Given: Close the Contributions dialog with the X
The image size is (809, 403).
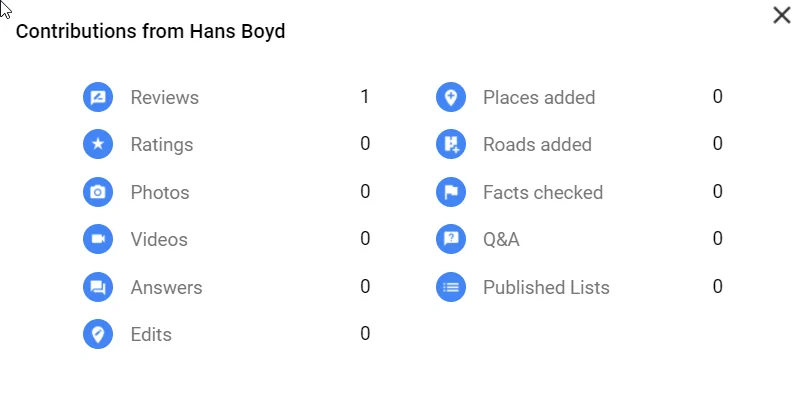Looking at the screenshot, I should tap(782, 15).
